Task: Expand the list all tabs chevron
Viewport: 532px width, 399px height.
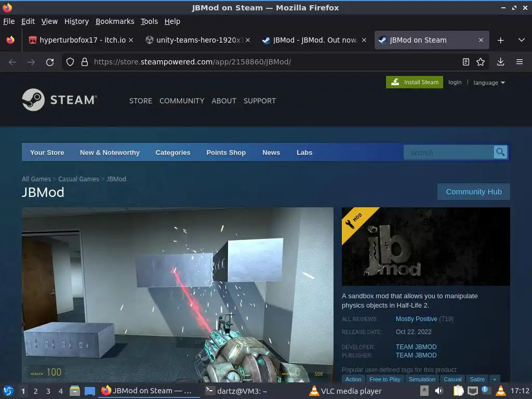Action: pos(522,40)
